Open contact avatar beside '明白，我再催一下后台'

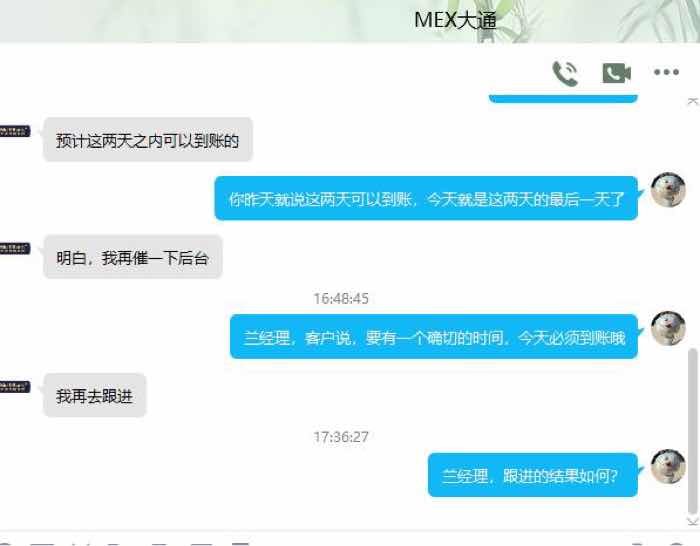coord(15,248)
